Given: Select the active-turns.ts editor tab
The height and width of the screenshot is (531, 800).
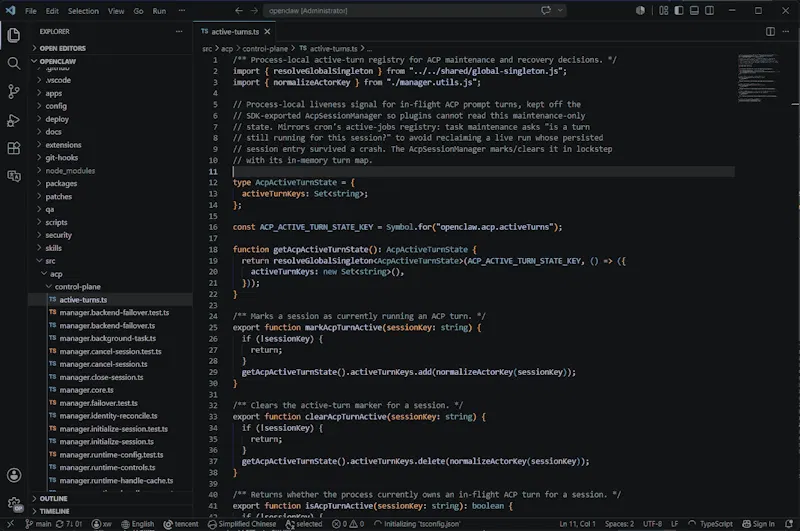Looking at the screenshot, I should pyautogui.click(x=235, y=32).
